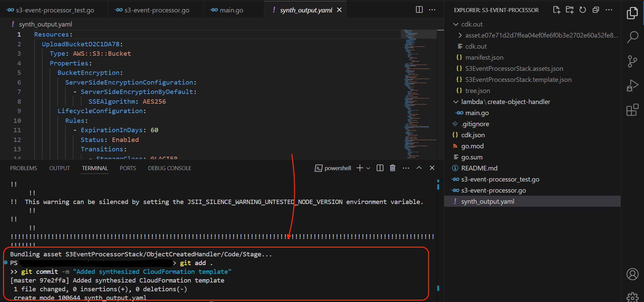This screenshot has width=644, height=302.
Task: Split the editor to the right
Action: click(419, 9)
